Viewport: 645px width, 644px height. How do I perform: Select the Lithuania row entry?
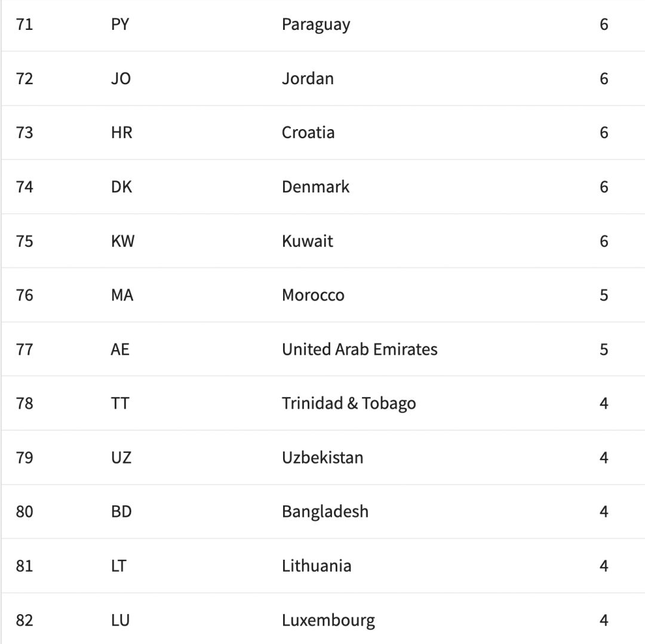[323, 566]
